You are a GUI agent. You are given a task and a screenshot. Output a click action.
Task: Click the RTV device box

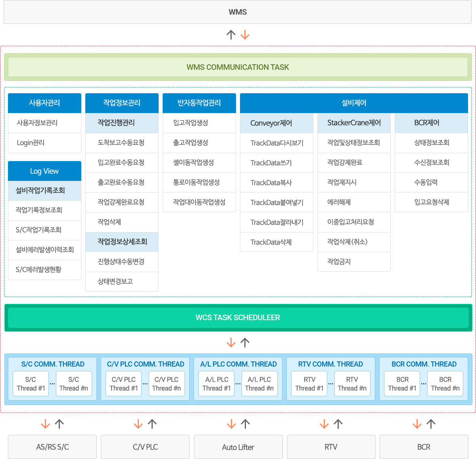(x=331, y=447)
